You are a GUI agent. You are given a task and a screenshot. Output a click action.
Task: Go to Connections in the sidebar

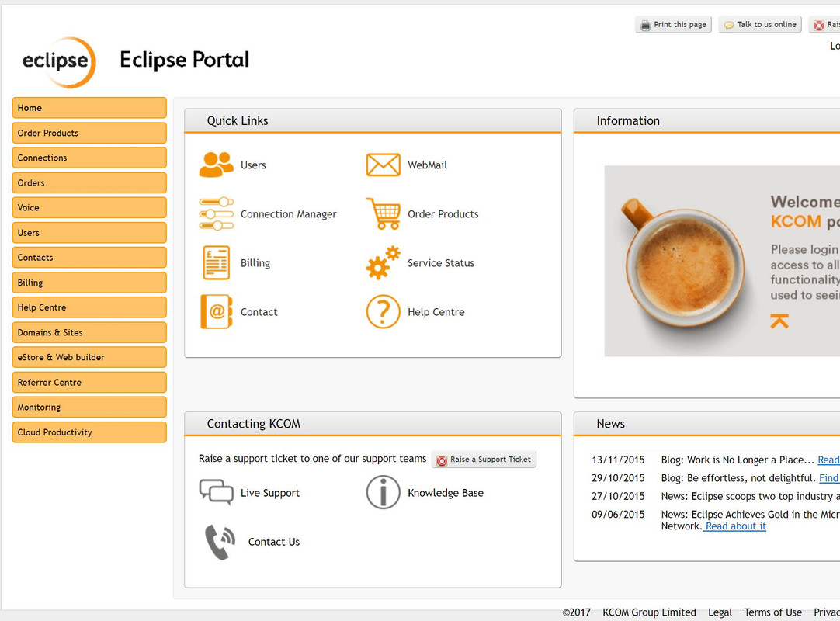[x=89, y=158]
